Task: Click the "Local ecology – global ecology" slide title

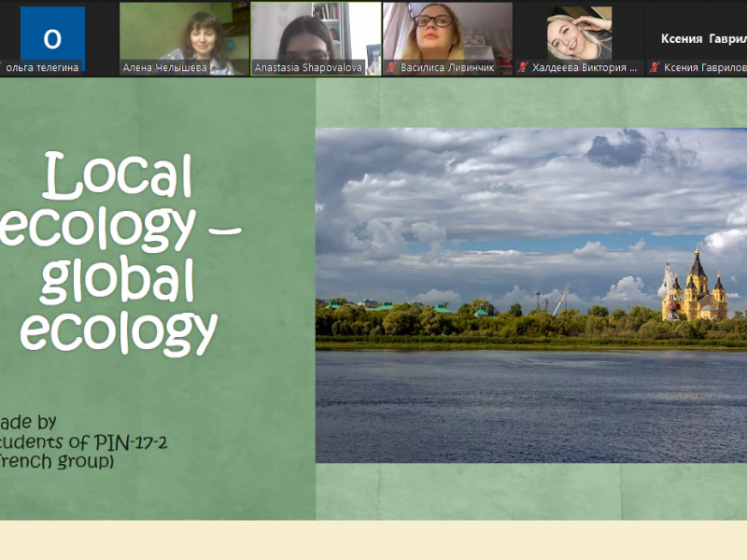Action: (x=120, y=254)
